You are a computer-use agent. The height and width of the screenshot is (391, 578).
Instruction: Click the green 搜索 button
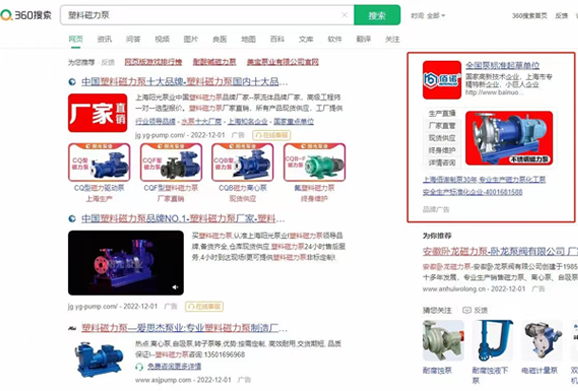point(377,15)
